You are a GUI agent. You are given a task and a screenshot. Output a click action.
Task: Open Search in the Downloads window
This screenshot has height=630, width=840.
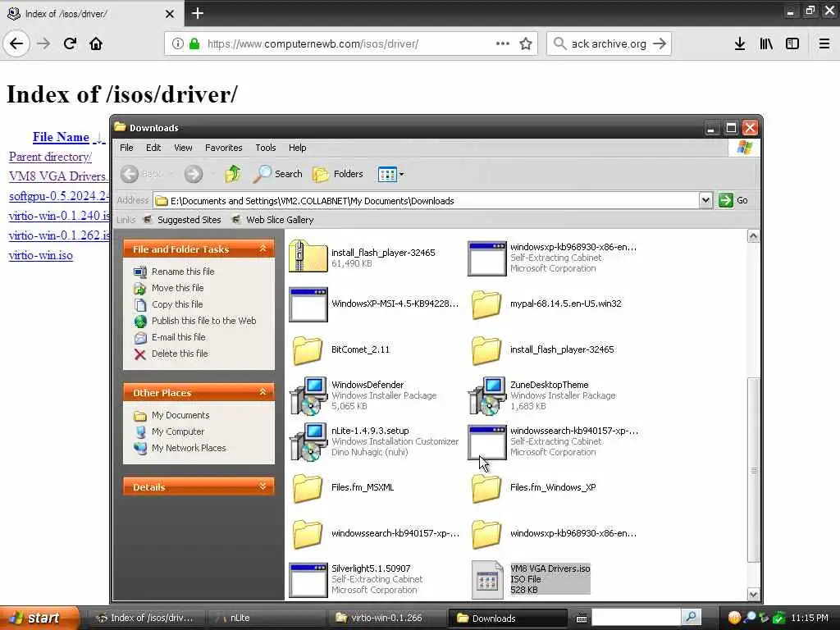click(x=277, y=174)
